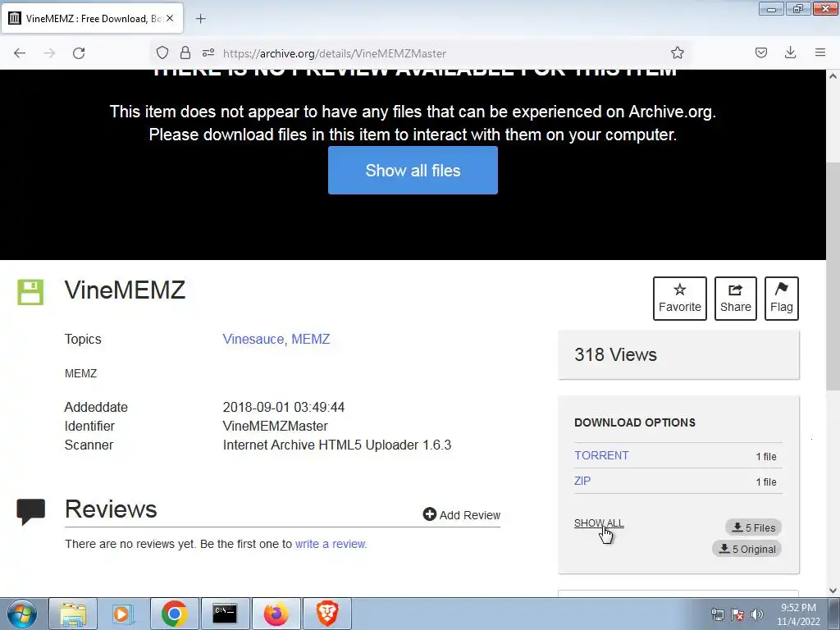Launch Brave browser from the taskbar

point(327,614)
